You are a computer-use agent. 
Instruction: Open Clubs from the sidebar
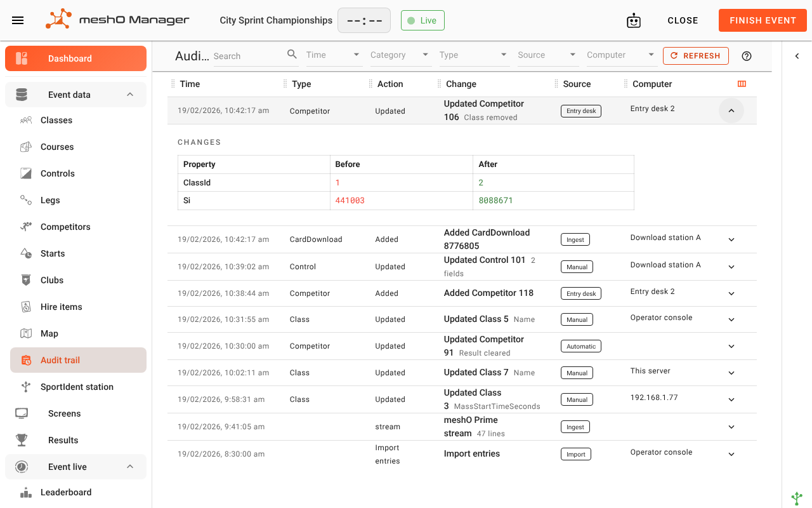(79, 280)
